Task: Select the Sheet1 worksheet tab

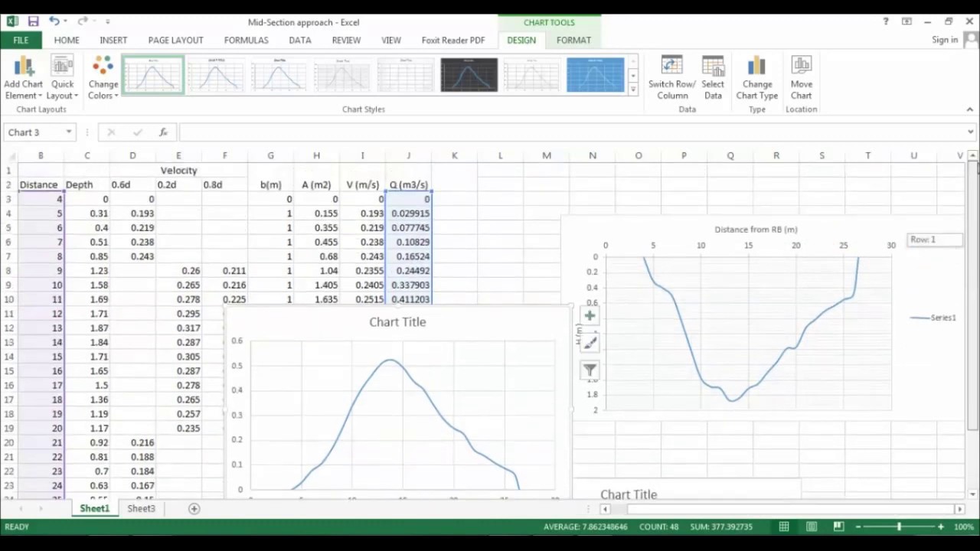Action: [x=95, y=509]
